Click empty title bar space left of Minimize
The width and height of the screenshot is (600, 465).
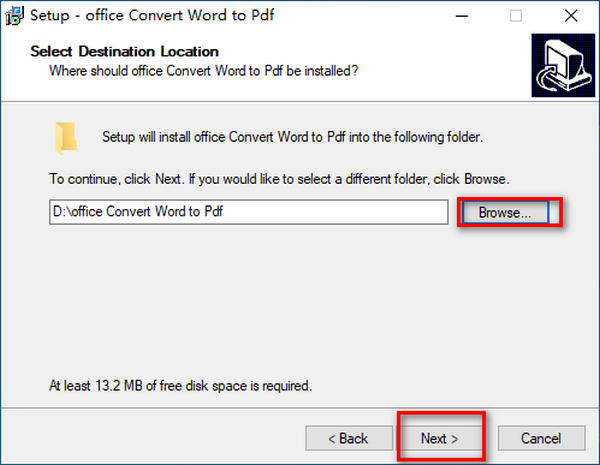[380, 16]
